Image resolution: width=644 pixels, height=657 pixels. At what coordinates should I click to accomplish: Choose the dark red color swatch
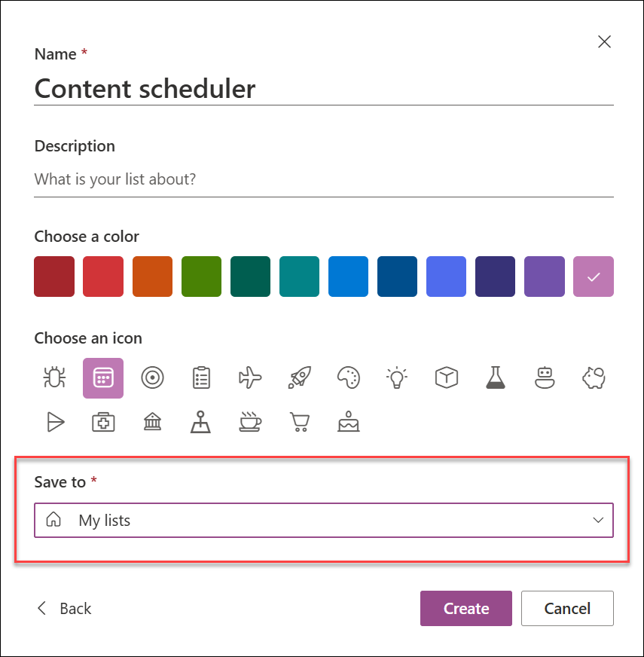click(x=54, y=277)
